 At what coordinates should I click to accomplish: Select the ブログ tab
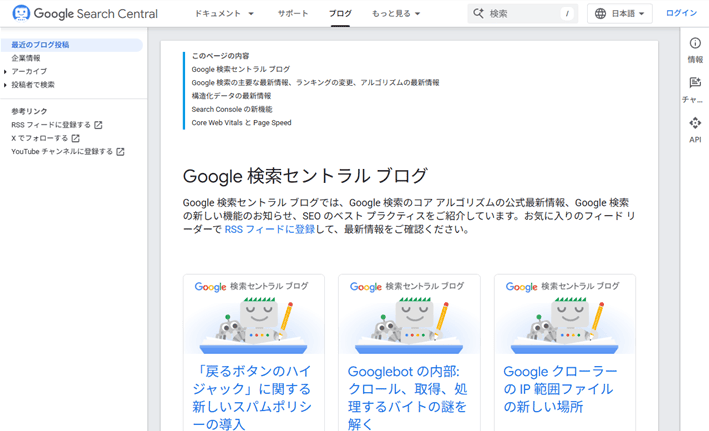pyautogui.click(x=340, y=14)
